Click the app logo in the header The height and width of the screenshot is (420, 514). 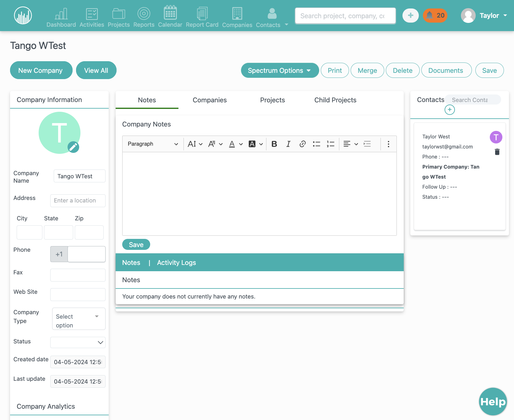pyautogui.click(x=23, y=15)
